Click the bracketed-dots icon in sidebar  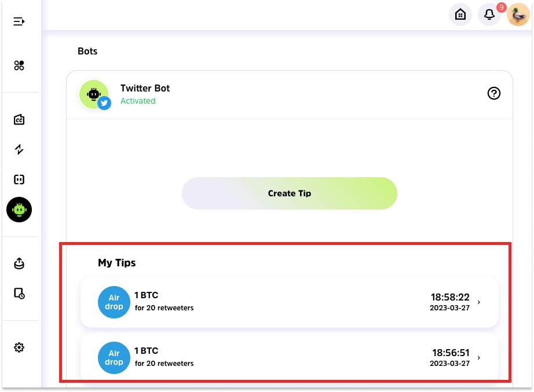(19, 179)
